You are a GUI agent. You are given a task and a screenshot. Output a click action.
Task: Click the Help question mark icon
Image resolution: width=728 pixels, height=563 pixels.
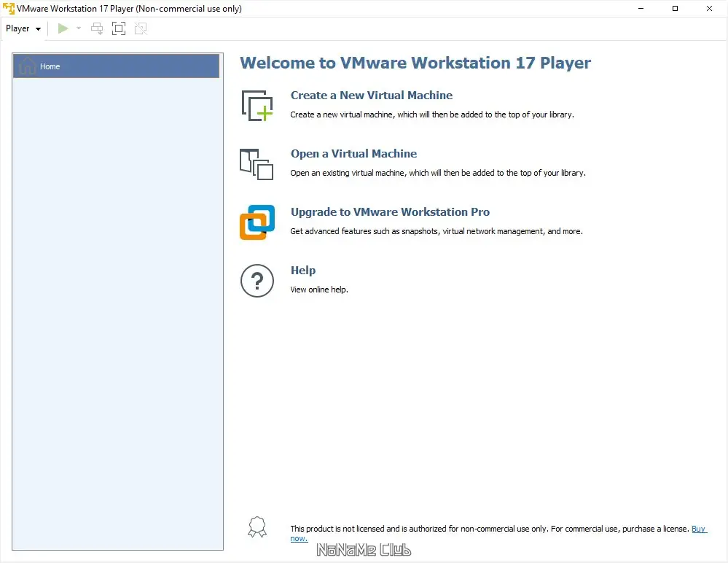point(257,281)
